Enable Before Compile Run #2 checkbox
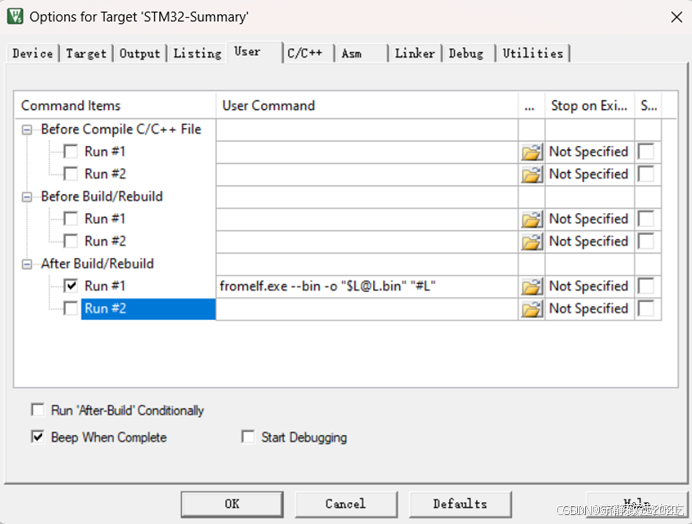This screenshot has width=692, height=524. tap(71, 173)
